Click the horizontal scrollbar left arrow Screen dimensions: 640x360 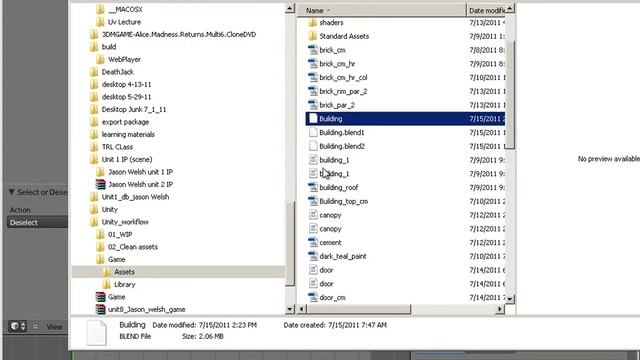point(302,309)
